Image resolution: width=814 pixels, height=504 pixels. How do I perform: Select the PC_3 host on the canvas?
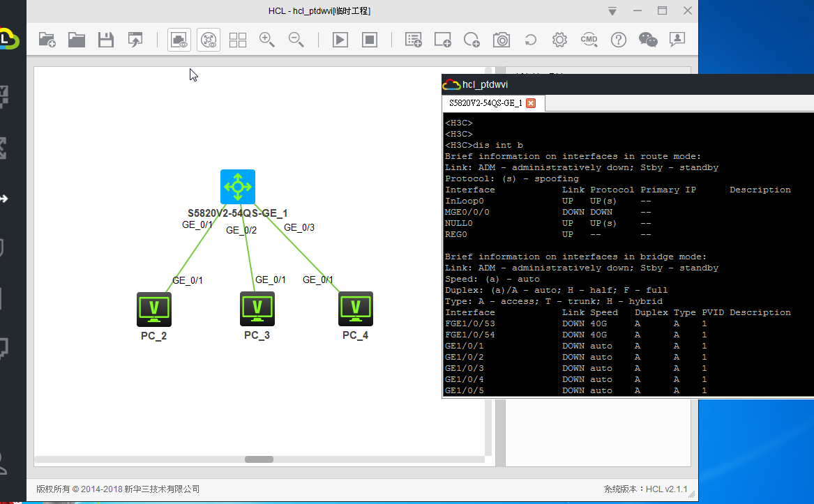point(257,309)
